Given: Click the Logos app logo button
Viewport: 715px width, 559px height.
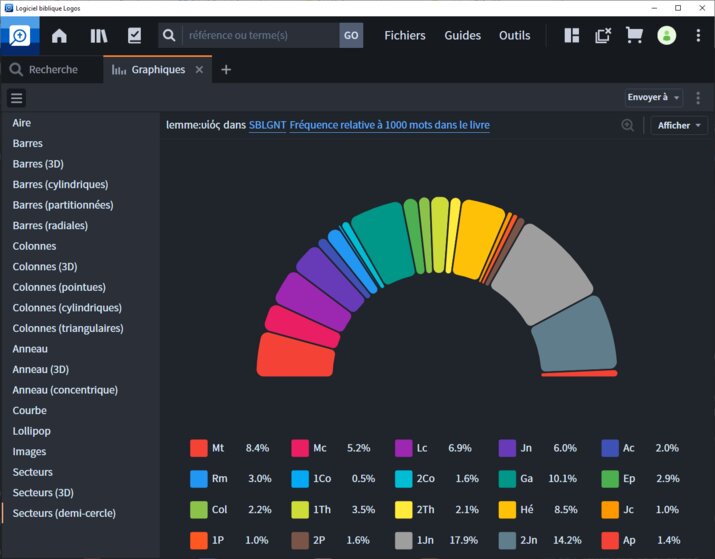Looking at the screenshot, I should click(x=20, y=36).
